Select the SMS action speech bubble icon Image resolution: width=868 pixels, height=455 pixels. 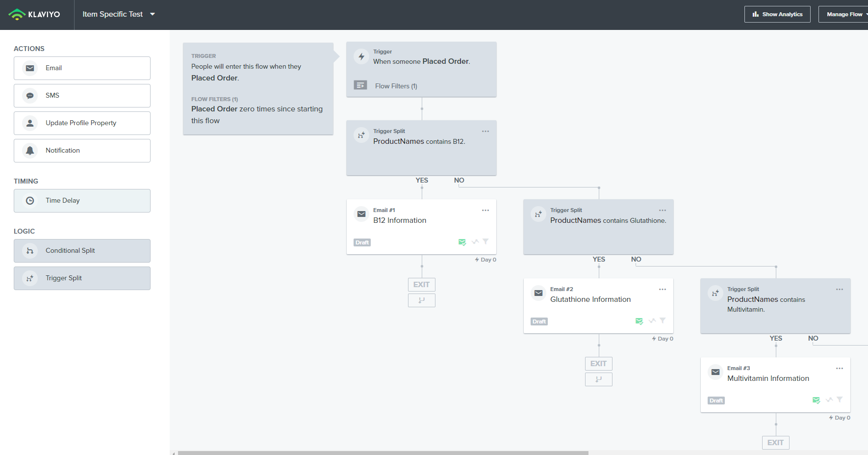[x=30, y=96]
